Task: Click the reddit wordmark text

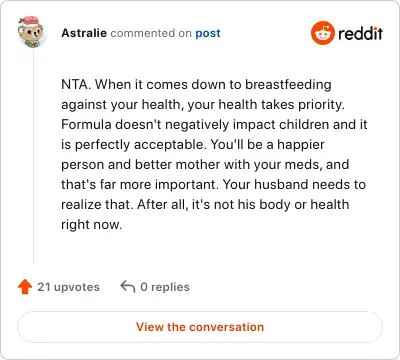Action: pyautogui.click(x=360, y=33)
